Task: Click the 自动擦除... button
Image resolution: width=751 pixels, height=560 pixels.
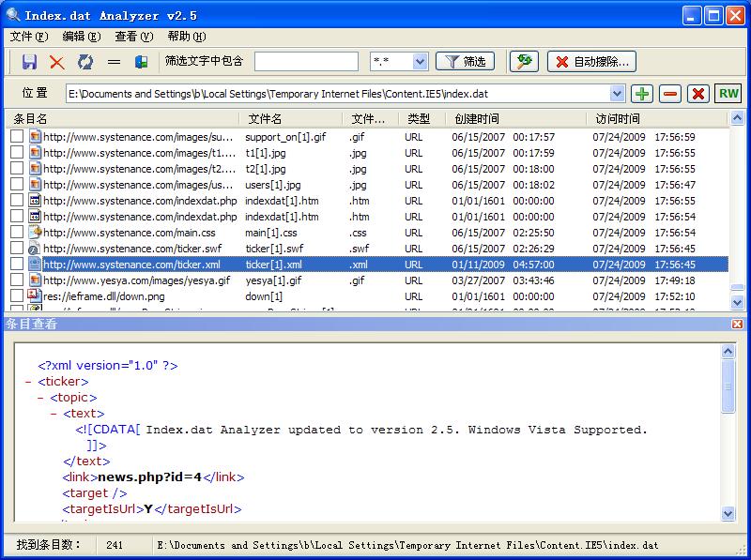Action: (x=591, y=61)
